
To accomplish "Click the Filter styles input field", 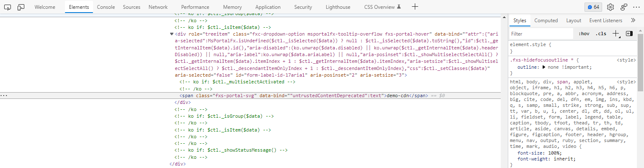I will [541, 34].
